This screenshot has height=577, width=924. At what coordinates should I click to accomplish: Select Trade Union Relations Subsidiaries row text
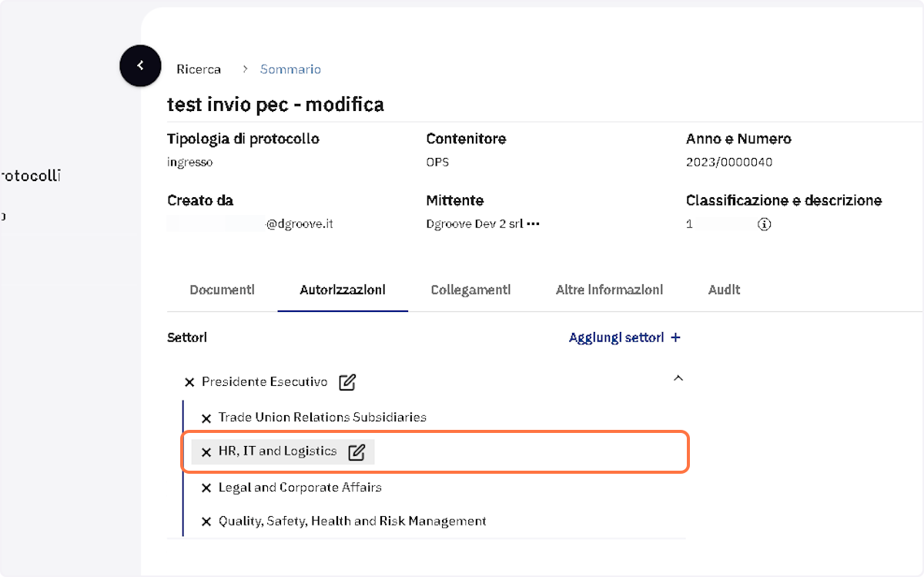[x=323, y=417]
